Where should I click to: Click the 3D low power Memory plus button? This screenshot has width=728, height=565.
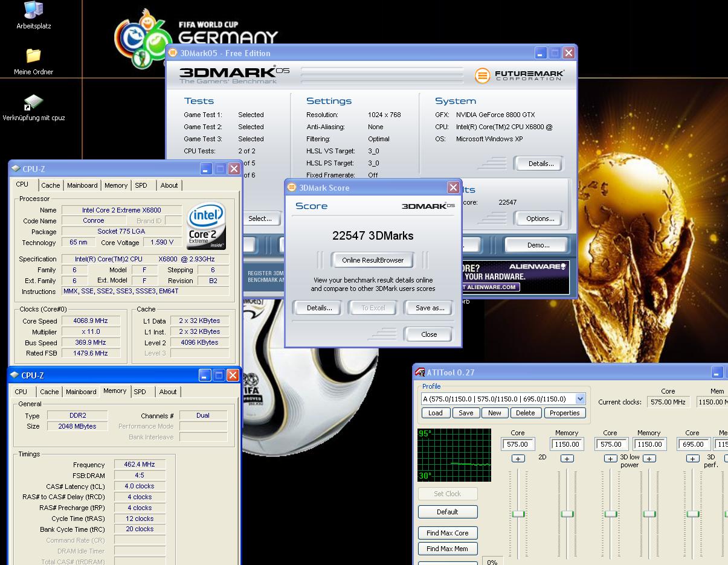click(649, 459)
